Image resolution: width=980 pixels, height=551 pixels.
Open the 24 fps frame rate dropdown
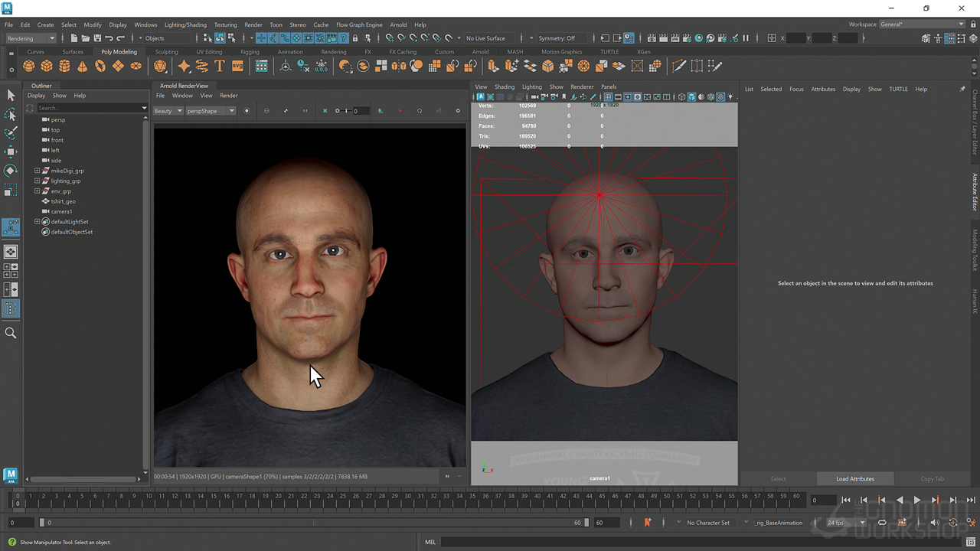coord(844,523)
